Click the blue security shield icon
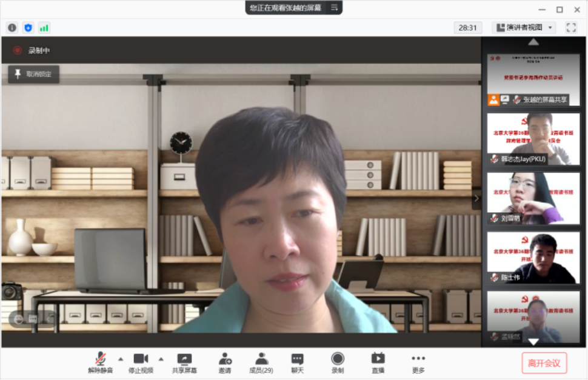The image size is (588, 380). tap(28, 28)
